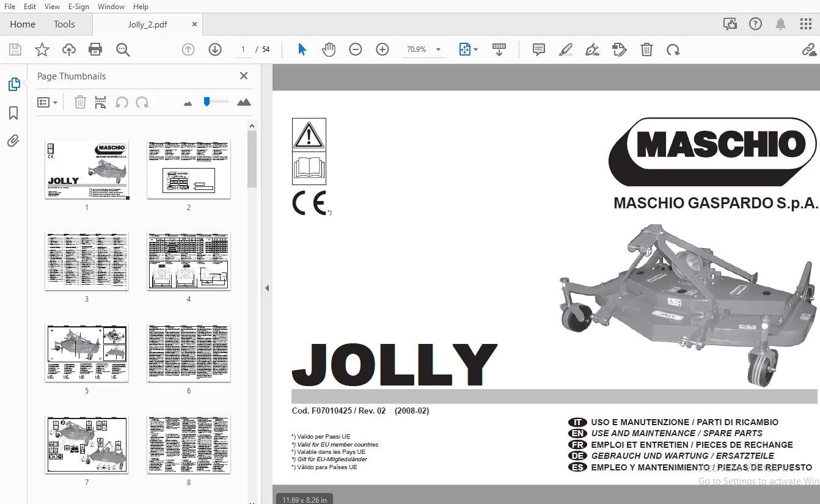
Task: Select page 6 thumbnail
Action: point(189,352)
